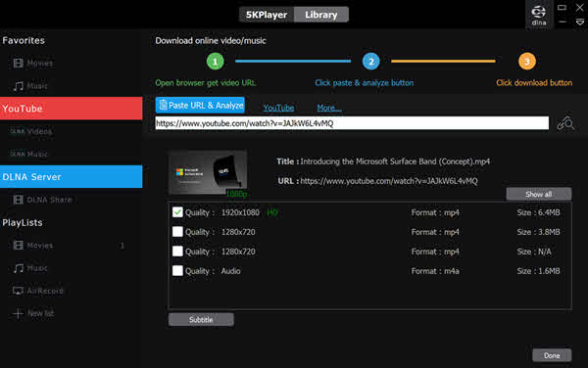Click the video URL text in details
Screen dimensions: 588x368
point(389,181)
